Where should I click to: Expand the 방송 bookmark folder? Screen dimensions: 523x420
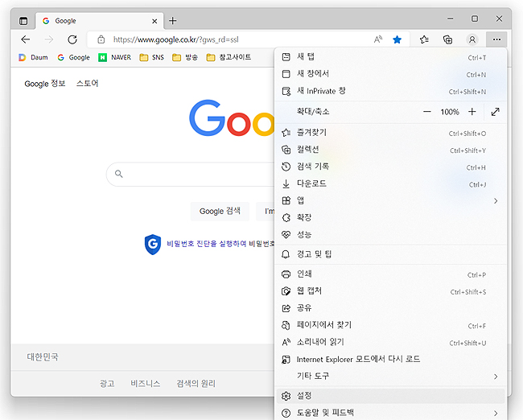coord(185,57)
